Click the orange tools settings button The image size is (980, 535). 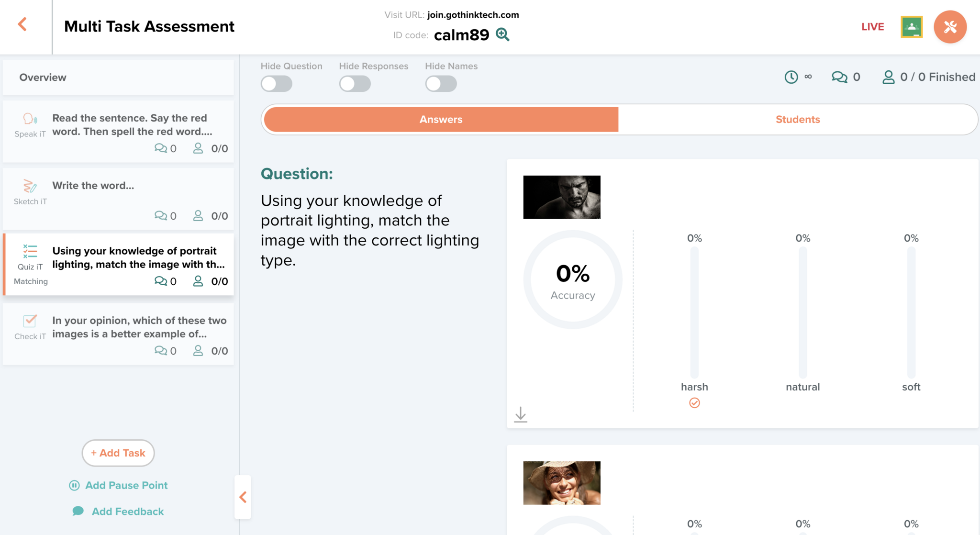point(950,27)
